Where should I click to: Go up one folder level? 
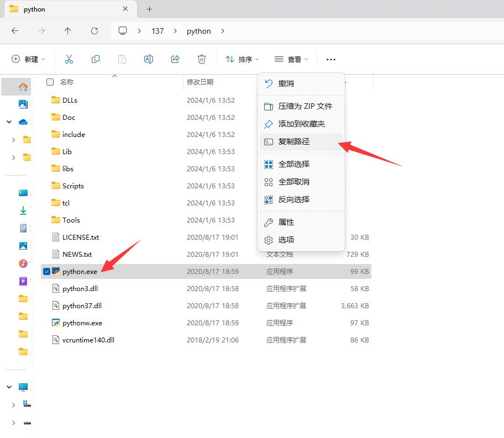point(67,31)
